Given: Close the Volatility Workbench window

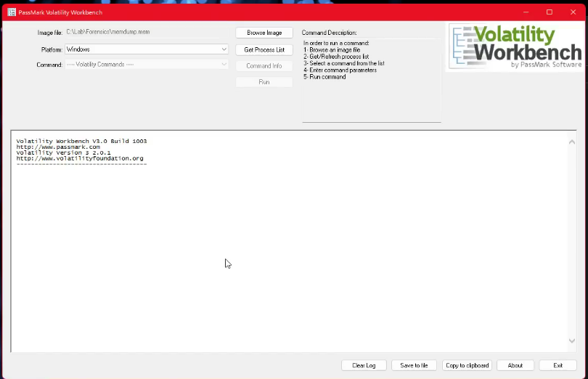Looking at the screenshot, I should click(573, 12).
